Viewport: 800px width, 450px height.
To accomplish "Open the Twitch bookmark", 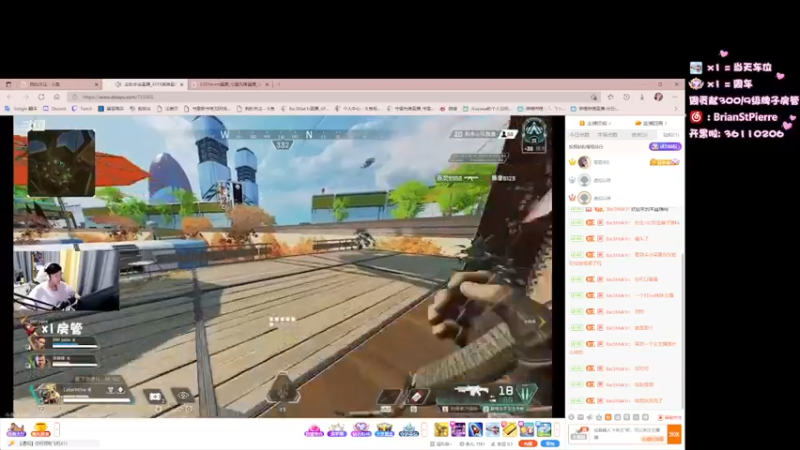I will pyautogui.click(x=82, y=109).
